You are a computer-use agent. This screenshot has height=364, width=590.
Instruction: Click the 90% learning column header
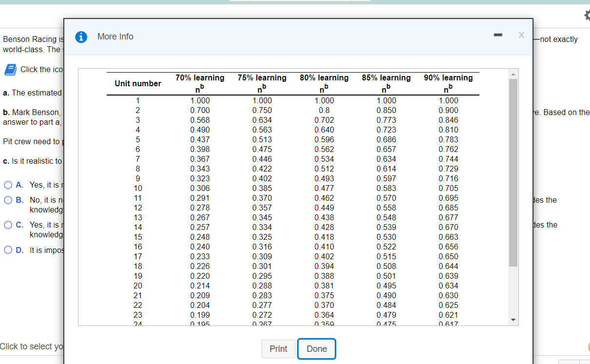(x=448, y=78)
